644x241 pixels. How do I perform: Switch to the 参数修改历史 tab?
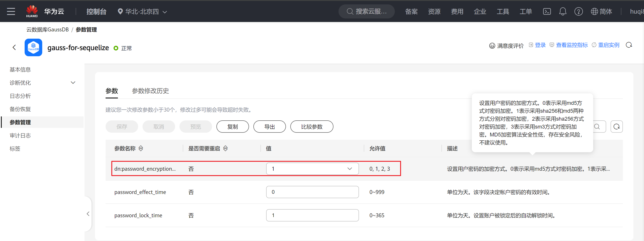[x=150, y=91]
